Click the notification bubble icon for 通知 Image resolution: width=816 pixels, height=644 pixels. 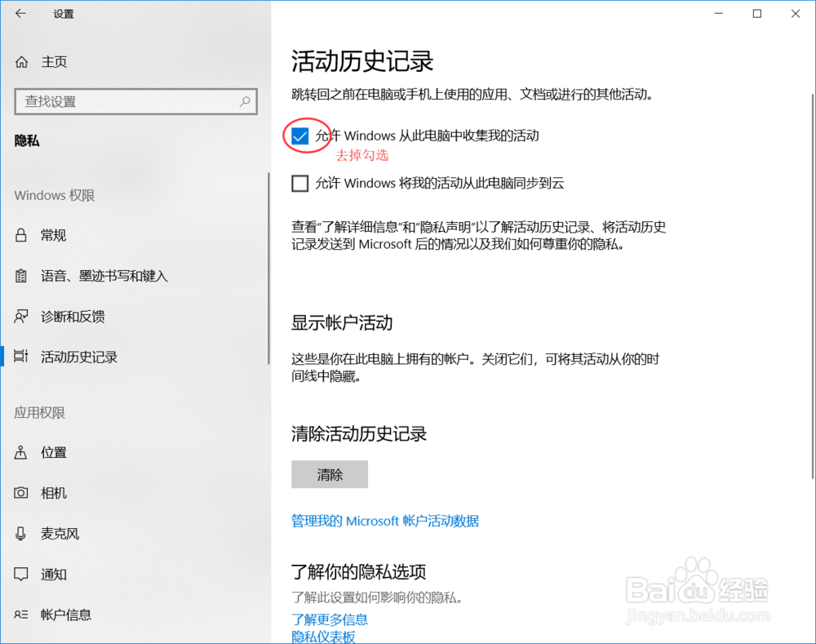pyautogui.click(x=21, y=575)
